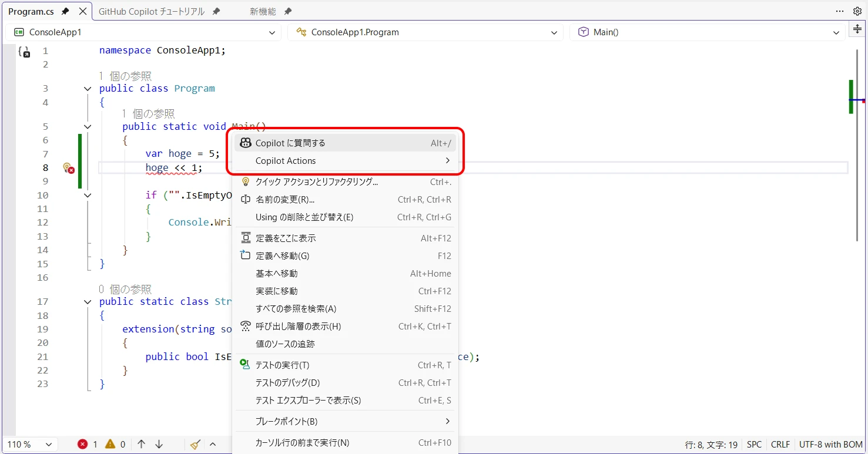Toggle pin on GitHub Copilot チュートリアル tab

216,11
